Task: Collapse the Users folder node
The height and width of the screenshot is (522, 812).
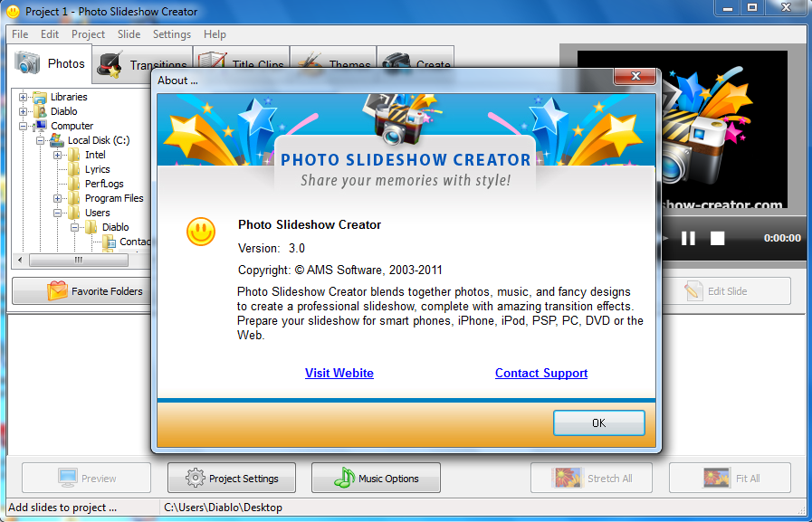Action: click(57, 213)
